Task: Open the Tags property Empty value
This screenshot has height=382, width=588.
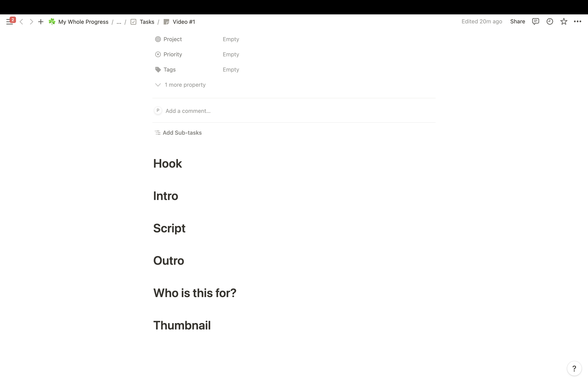Action: (231, 70)
